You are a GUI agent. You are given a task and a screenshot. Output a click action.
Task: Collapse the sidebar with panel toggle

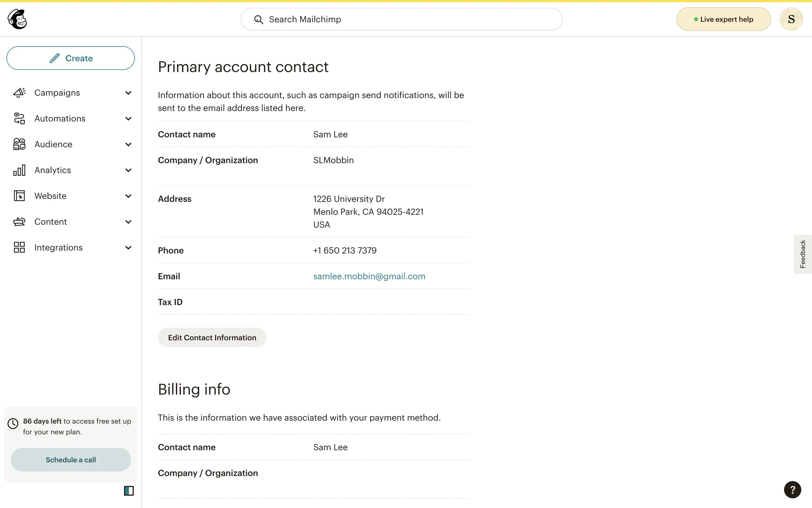pyautogui.click(x=129, y=491)
